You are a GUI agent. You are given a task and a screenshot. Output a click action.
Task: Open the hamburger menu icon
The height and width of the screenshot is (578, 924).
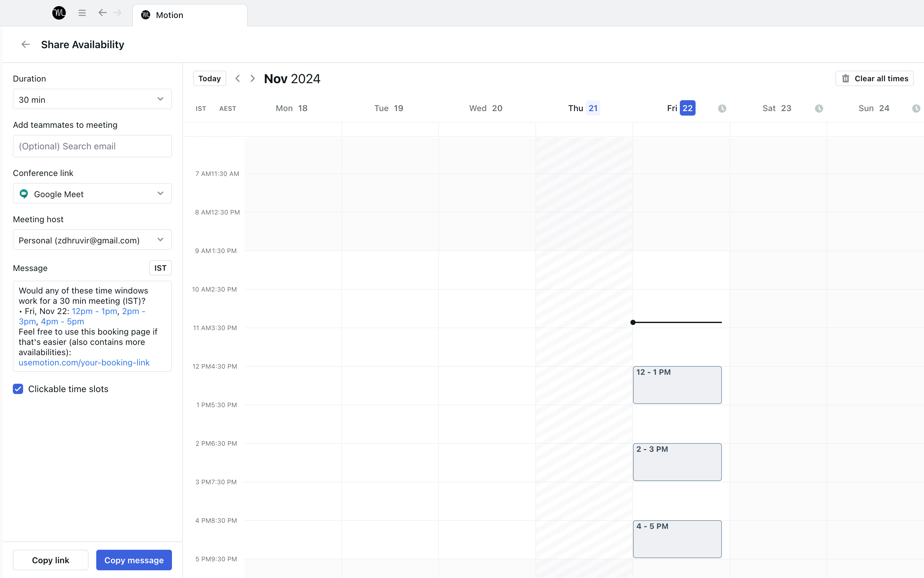(x=82, y=13)
